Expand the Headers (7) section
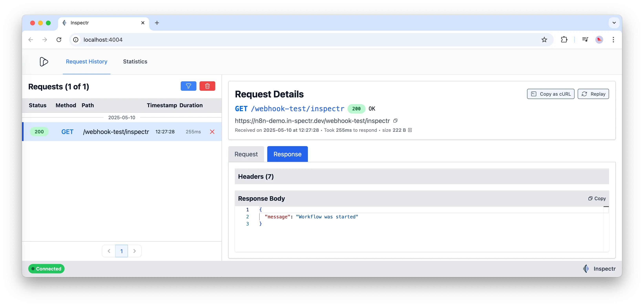The image size is (644, 306). point(255,176)
